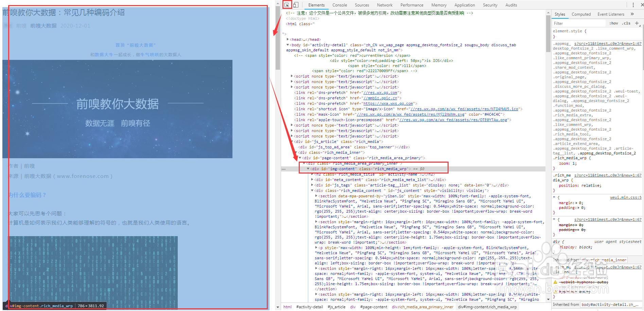Click the article date 2020-12-01

(75, 26)
